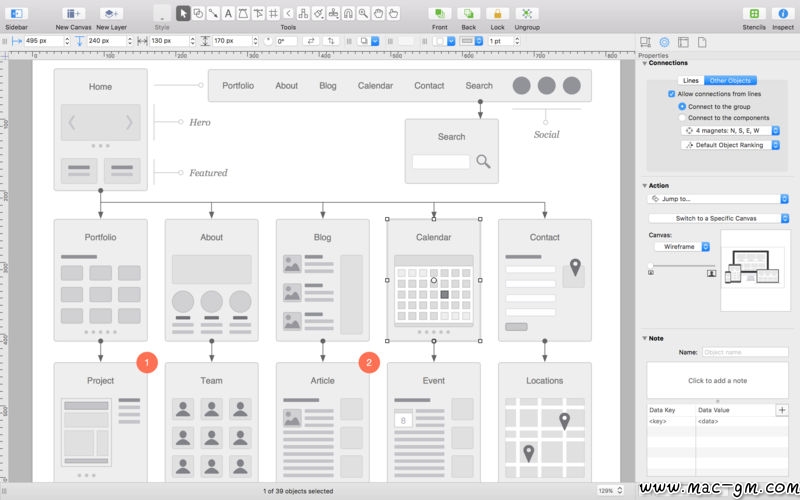
Task: Collapse the Connections section
Action: 645,63
